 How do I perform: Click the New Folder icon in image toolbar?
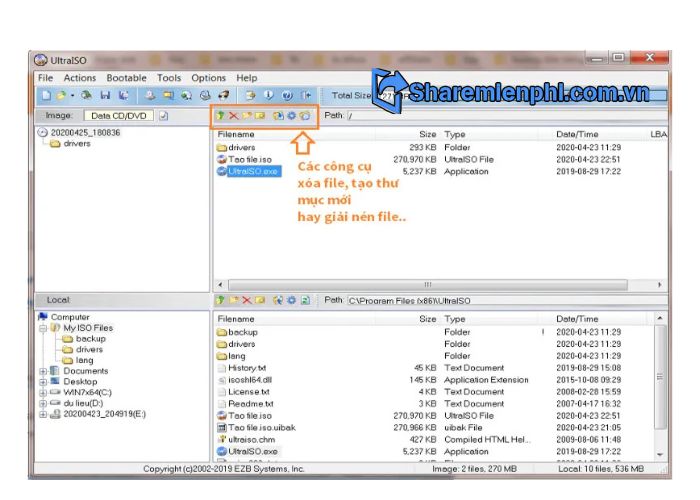(247, 116)
